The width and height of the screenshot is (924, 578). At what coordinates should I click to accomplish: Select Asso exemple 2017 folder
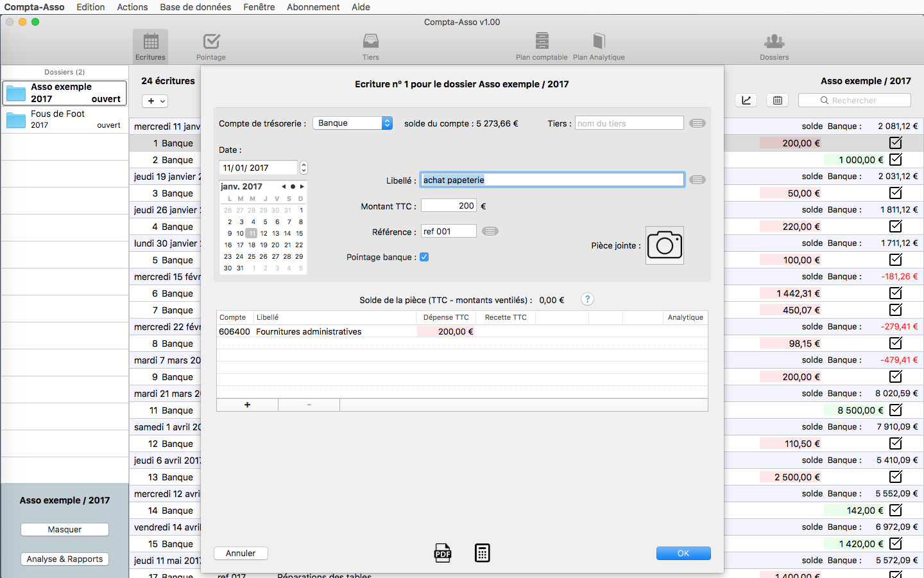click(x=64, y=93)
